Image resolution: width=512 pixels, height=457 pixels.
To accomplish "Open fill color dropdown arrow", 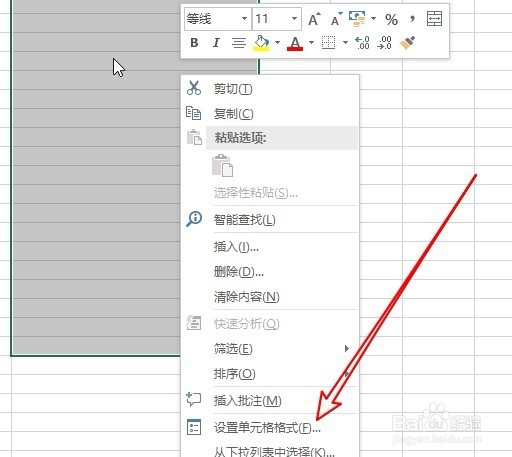I will coord(277,43).
